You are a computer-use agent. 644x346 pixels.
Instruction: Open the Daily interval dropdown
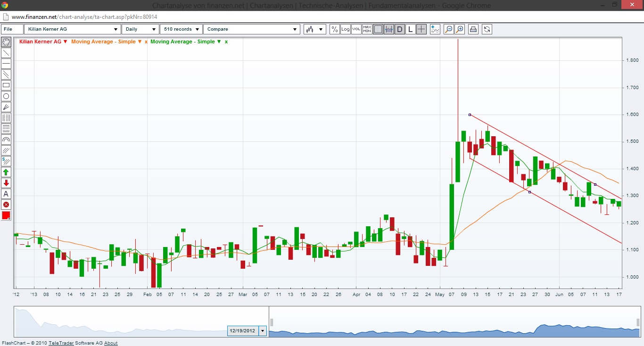point(140,29)
